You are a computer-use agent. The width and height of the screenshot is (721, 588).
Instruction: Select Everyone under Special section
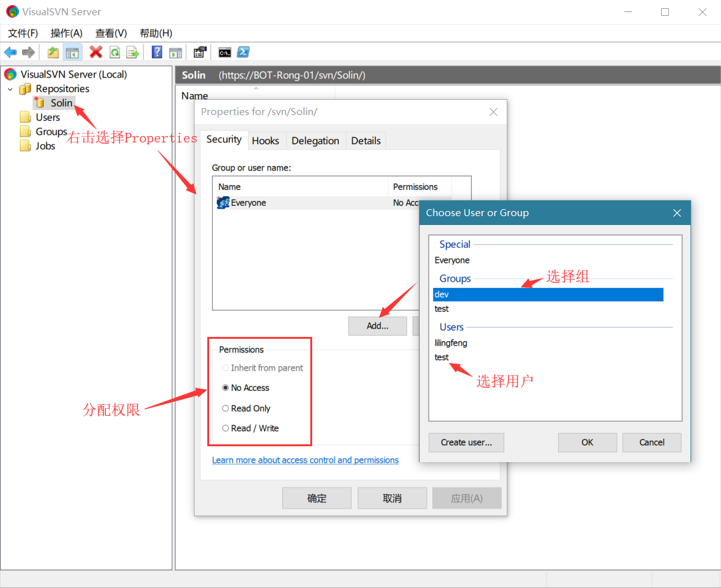coord(452,260)
